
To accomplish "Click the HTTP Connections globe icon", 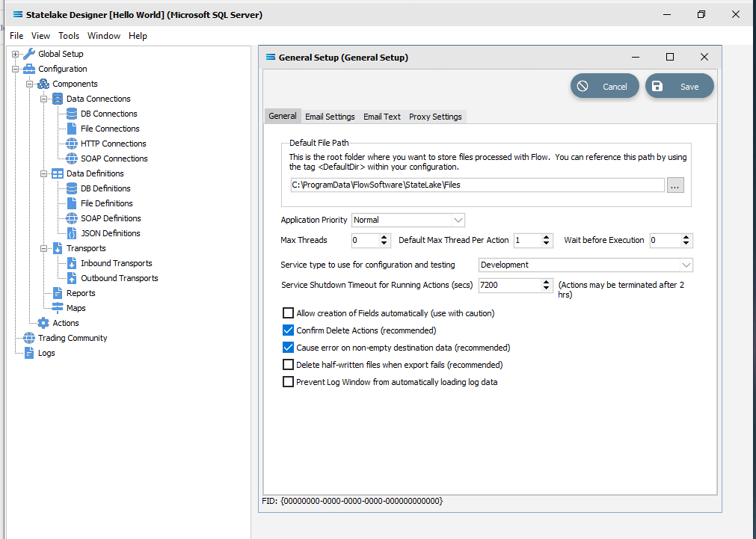I will [x=72, y=144].
